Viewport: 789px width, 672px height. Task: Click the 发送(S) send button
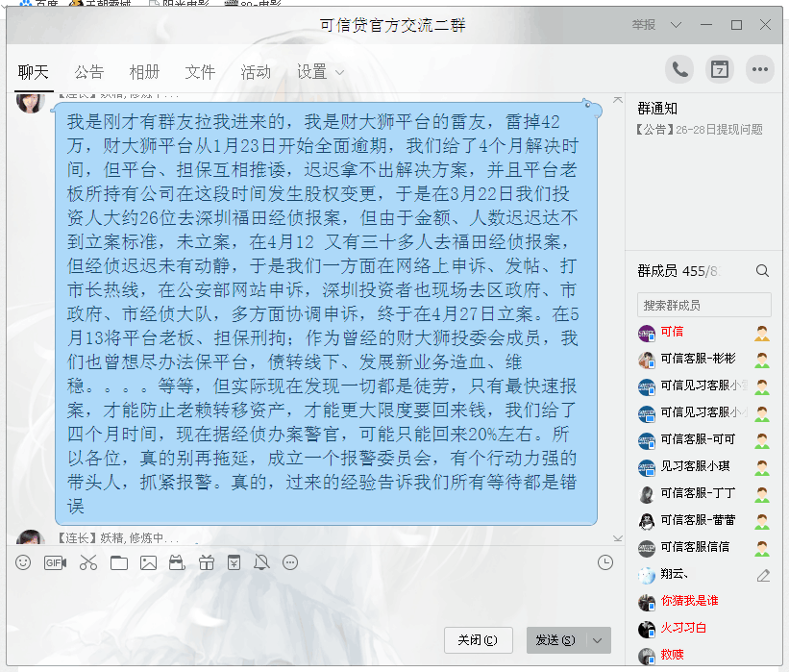click(x=555, y=640)
